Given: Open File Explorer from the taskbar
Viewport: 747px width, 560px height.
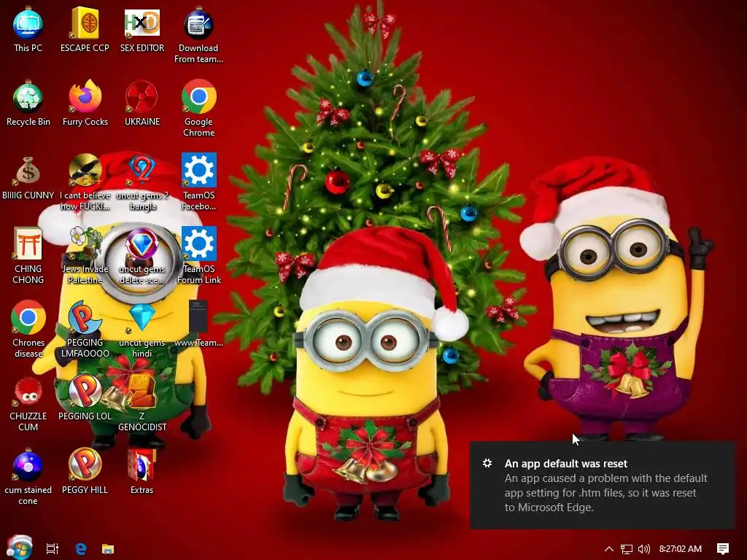Looking at the screenshot, I should tap(108, 549).
